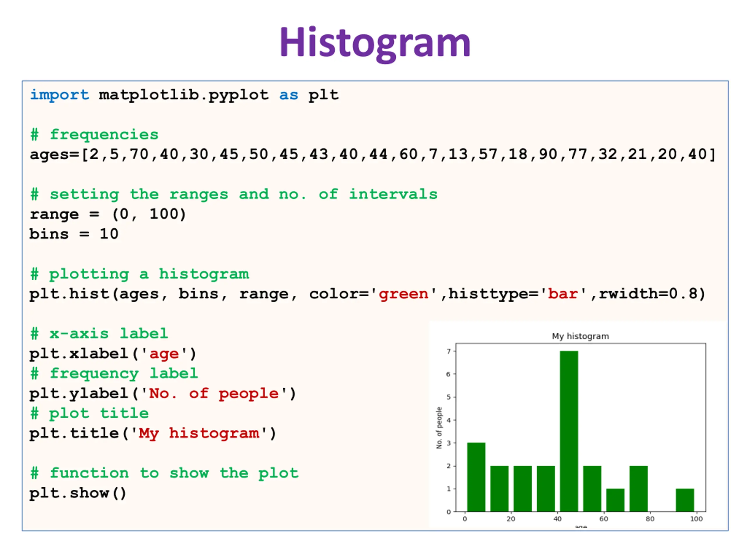
Task: Click '# function to show the plot' comment
Action: (x=164, y=473)
